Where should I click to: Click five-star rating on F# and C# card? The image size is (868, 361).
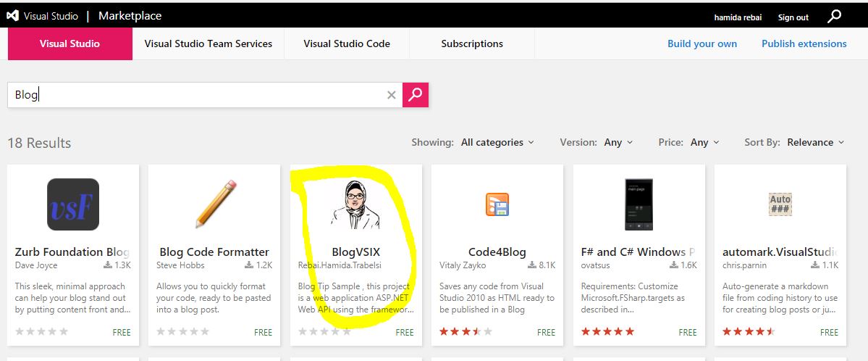608,331
